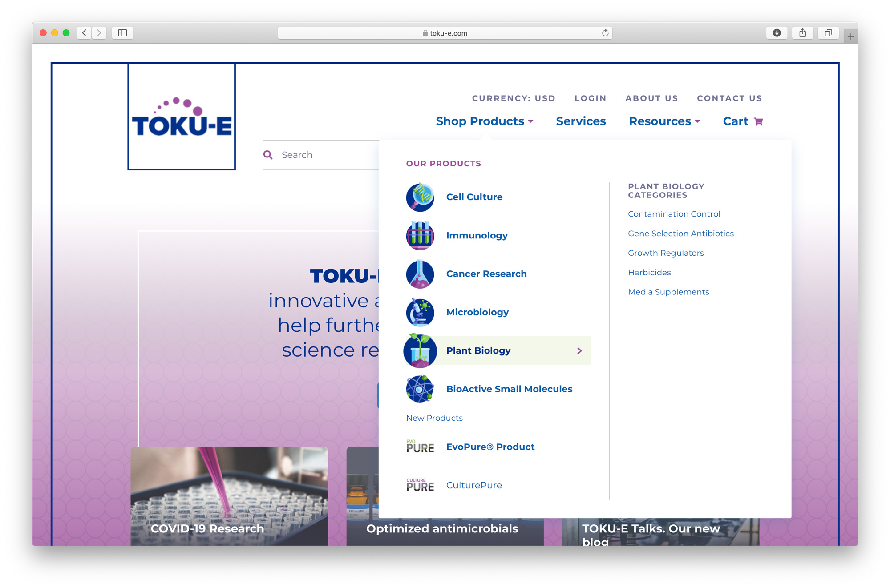Open the Cart menu item

click(742, 121)
